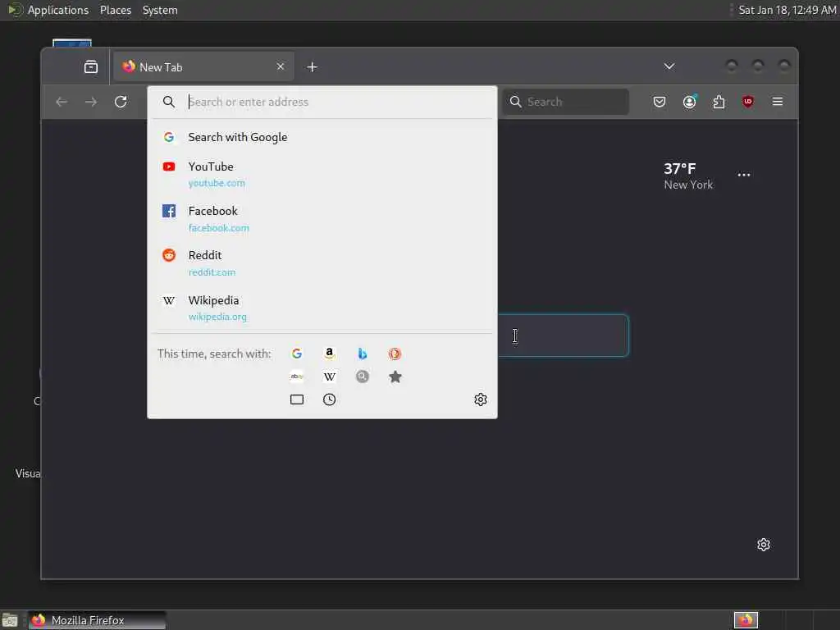Screen dimensions: 840x630
Task: Click the Firefox workspace switcher thumbnail
Action: pos(746,620)
